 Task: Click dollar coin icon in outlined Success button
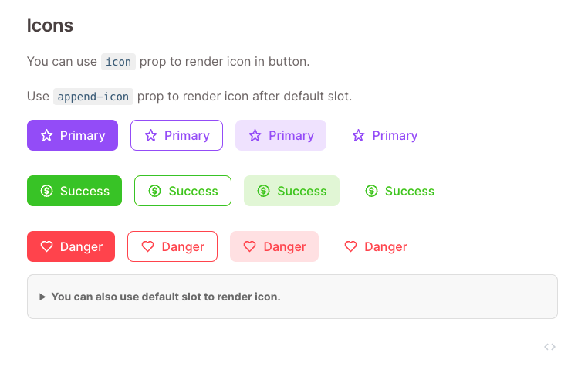click(154, 191)
